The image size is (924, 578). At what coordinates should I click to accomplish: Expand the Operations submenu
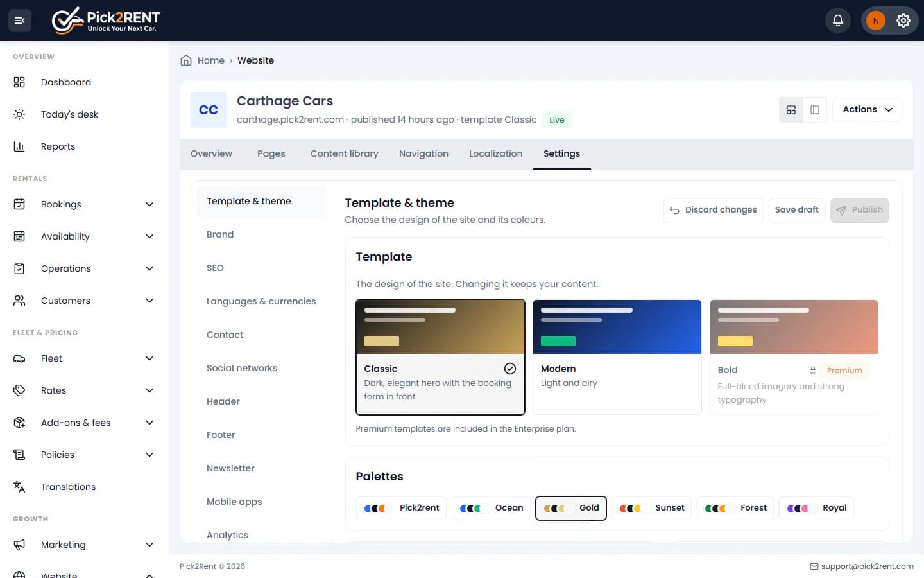pyautogui.click(x=150, y=268)
